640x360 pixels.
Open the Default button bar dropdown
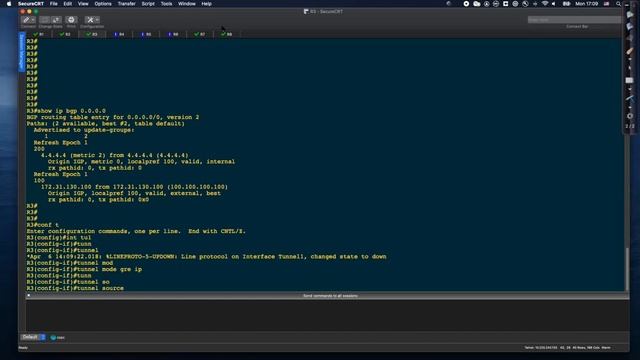33,337
